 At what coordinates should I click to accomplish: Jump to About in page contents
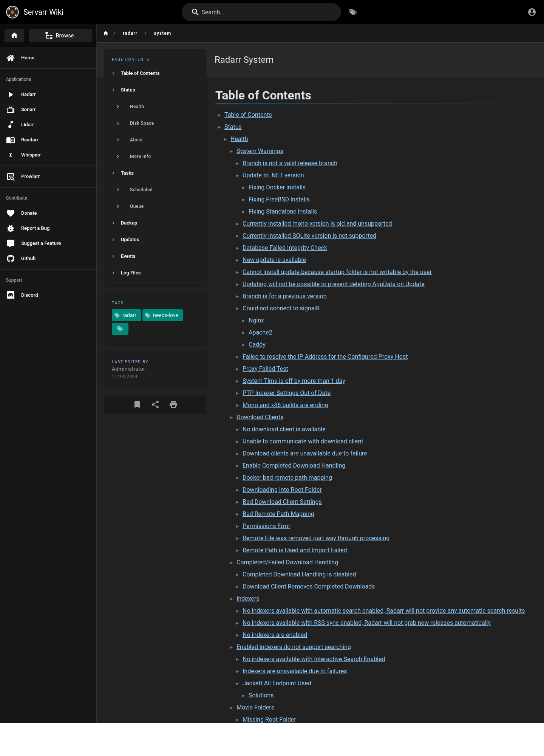pos(155,140)
